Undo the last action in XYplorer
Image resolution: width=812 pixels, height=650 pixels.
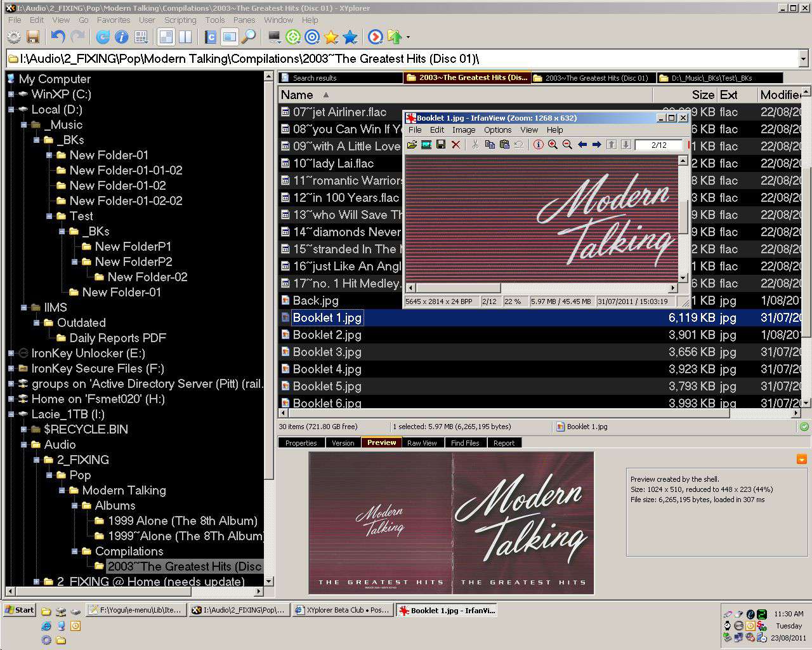[58, 37]
